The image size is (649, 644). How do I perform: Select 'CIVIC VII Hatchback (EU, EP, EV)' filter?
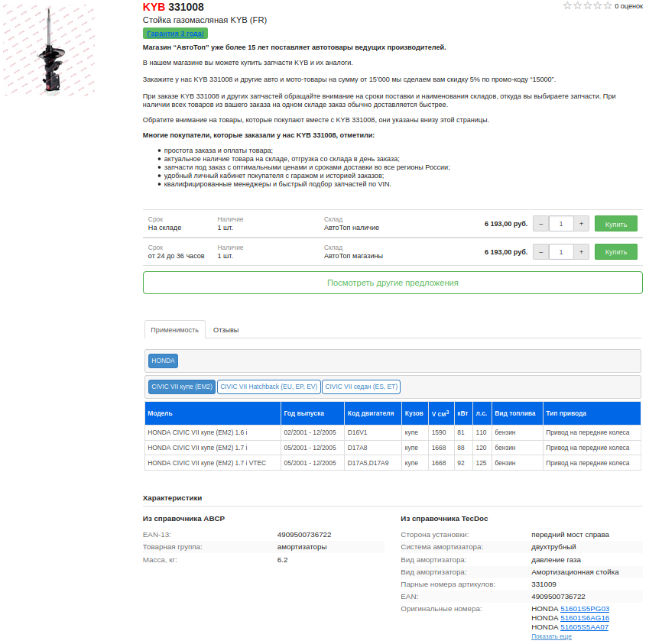click(268, 387)
